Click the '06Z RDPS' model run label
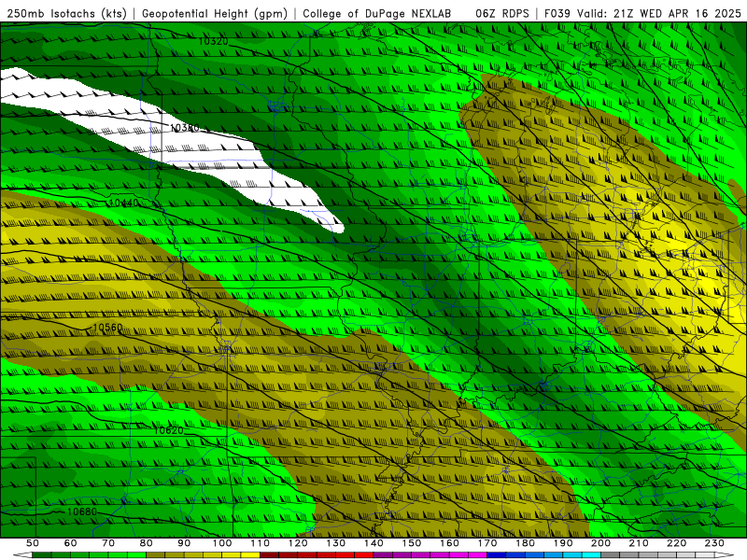This screenshot has width=747, height=560. tap(502, 14)
